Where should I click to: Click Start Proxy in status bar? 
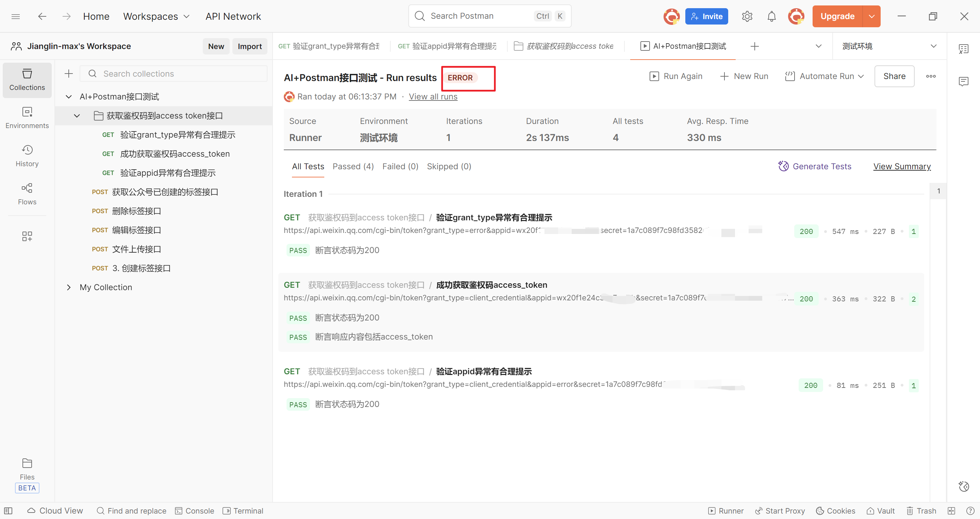pos(780,510)
